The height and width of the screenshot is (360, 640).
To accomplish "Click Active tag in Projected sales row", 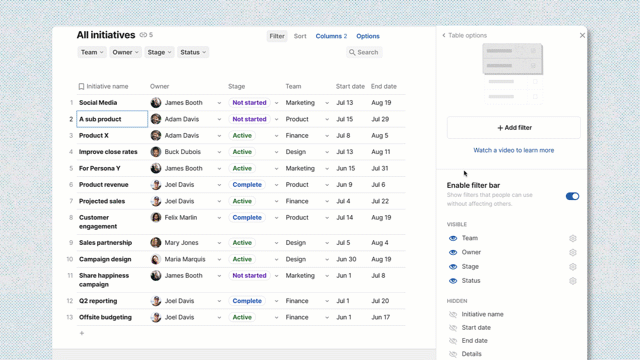I will pos(242,201).
